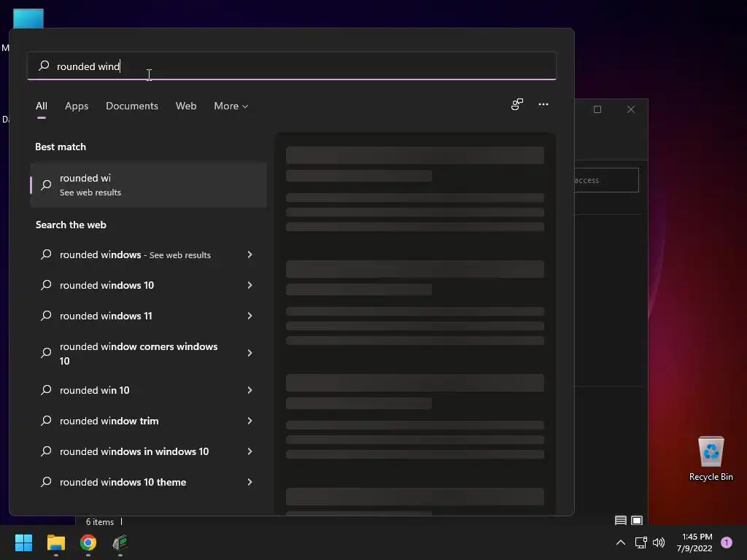Viewport: 747px width, 560px height.
Task: Click the search magnifier icon in search box
Action: (44, 65)
